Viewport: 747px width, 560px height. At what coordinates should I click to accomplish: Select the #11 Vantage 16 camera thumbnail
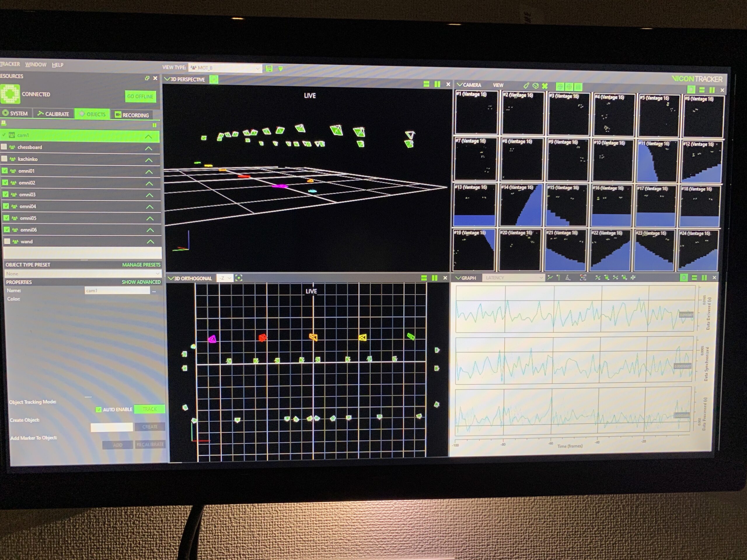point(657,161)
